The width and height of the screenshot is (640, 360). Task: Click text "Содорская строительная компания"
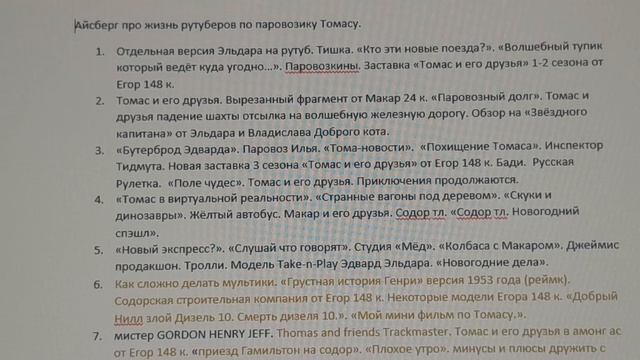click(x=211, y=300)
